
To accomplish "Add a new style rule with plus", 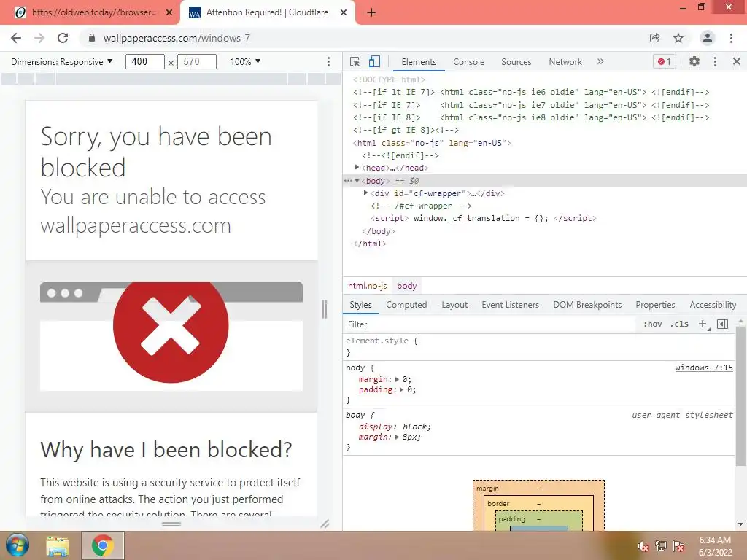I will click(703, 324).
